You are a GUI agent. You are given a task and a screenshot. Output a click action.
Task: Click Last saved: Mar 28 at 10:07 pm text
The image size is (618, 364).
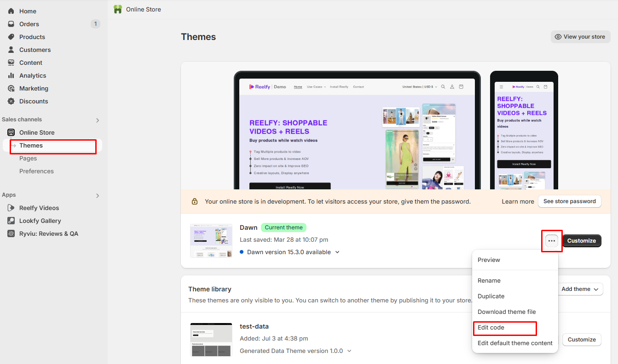(284, 239)
